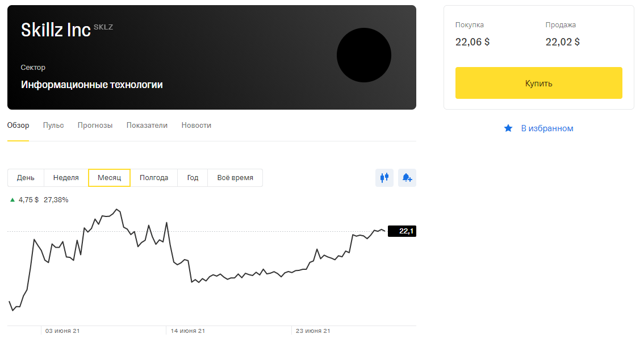Click the round black company logo
Viewport: 644px width, 338px height.
364,55
